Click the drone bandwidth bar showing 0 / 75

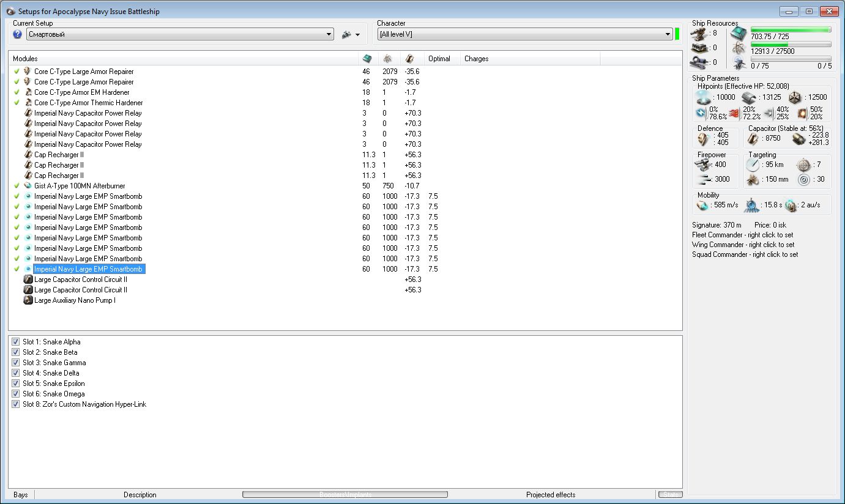[791, 59]
